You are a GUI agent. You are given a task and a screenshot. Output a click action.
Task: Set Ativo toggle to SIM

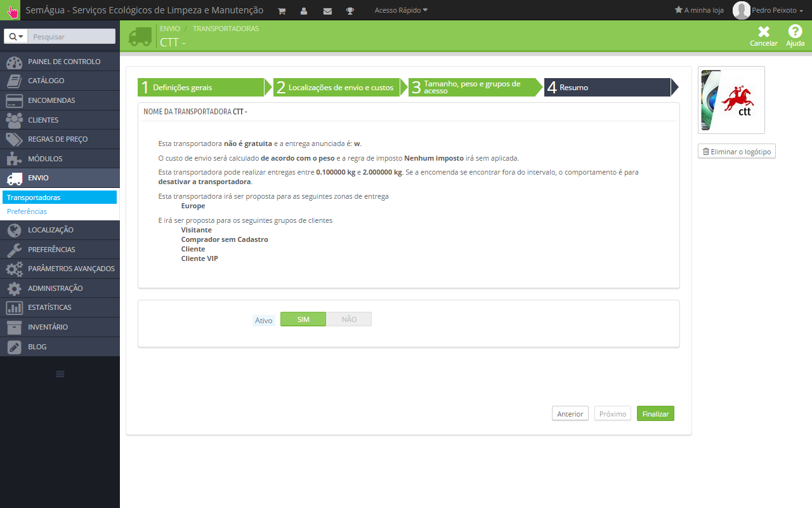point(303,319)
